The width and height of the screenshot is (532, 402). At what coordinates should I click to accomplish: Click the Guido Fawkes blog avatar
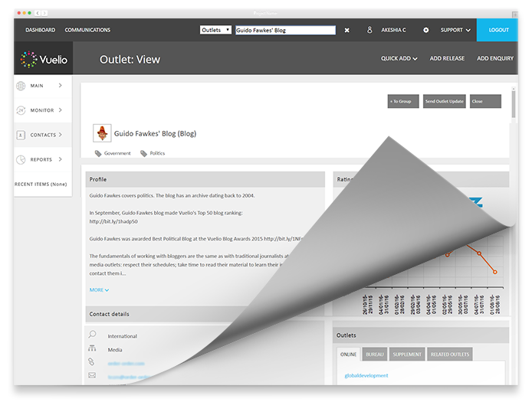click(102, 133)
